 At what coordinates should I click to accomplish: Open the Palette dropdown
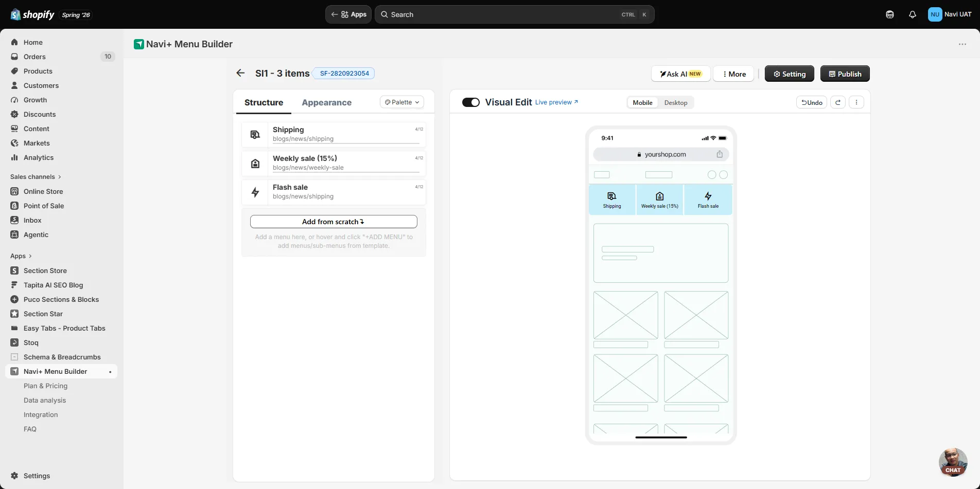click(x=402, y=102)
